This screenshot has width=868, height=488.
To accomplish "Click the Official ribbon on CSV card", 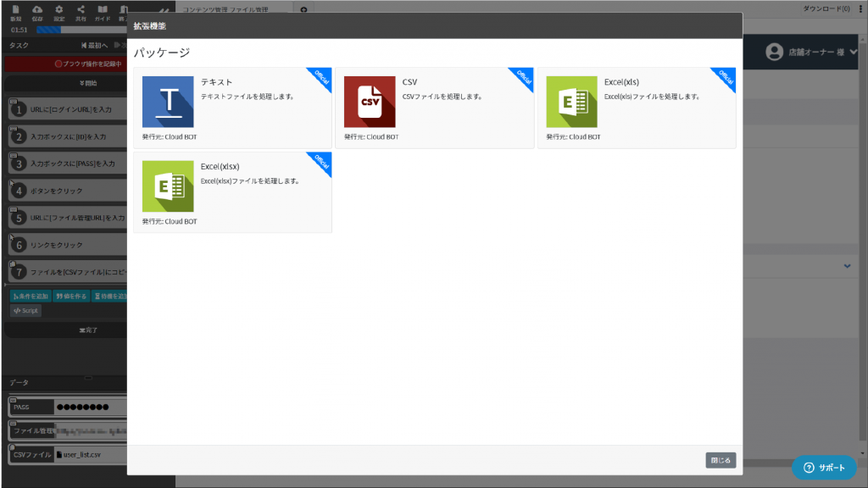I will [x=521, y=79].
